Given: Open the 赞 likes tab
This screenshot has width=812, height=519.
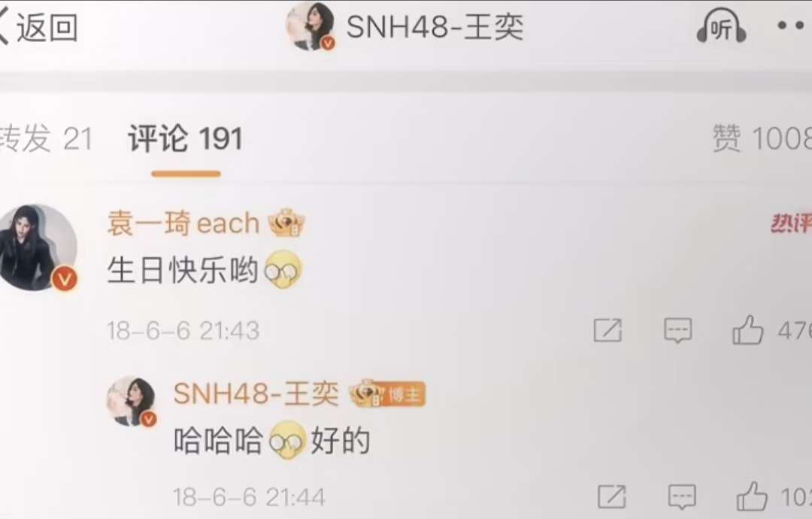Looking at the screenshot, I should pos(761,138).
